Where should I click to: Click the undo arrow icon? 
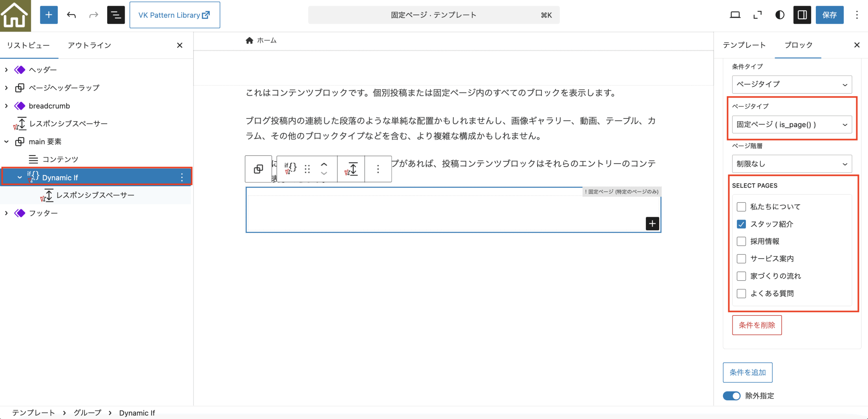71,15
